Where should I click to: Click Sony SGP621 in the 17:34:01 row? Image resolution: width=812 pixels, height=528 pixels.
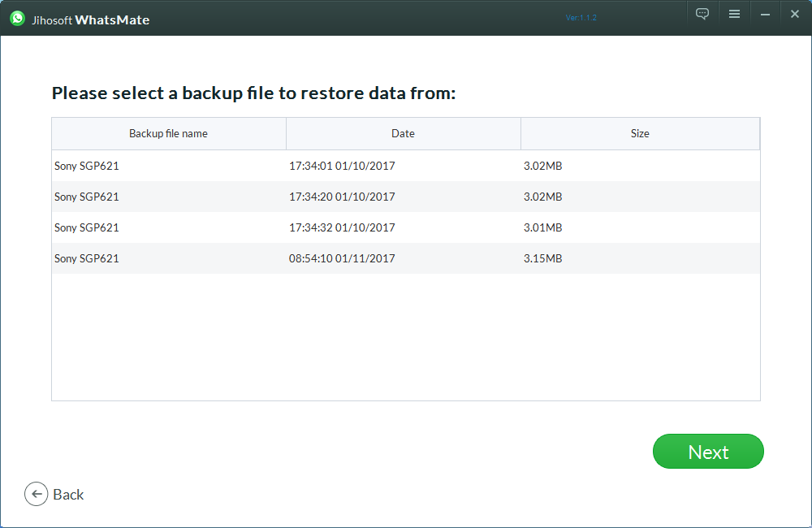tap(87, 166)
